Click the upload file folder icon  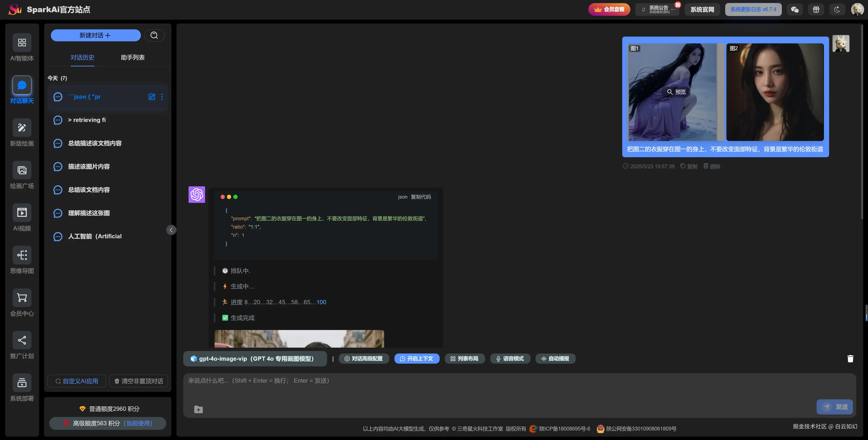click(x=199, y=409)
